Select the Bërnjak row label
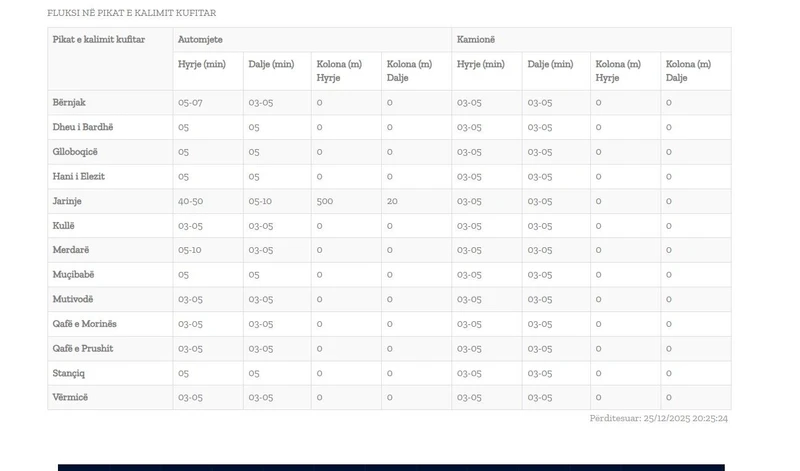800x471 pixels. click(x=69, y=102)
